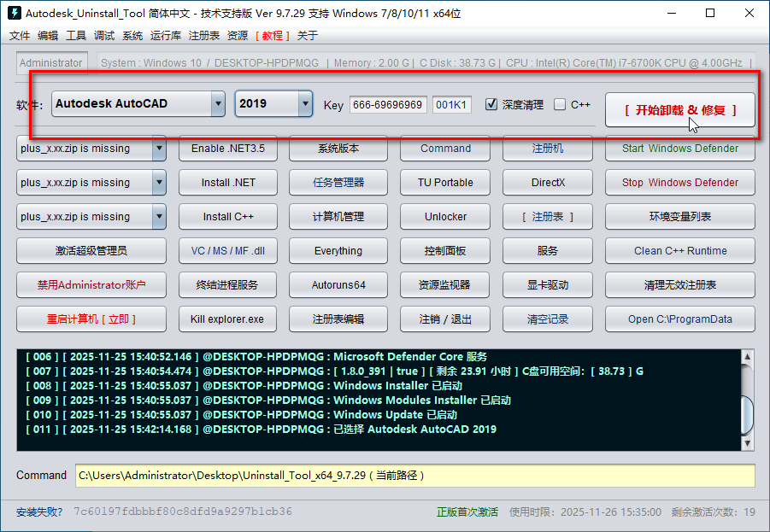This screenshot has height=532, width=770.
Task: Open 计算机管理 button
Action: [x=338, y=216]
